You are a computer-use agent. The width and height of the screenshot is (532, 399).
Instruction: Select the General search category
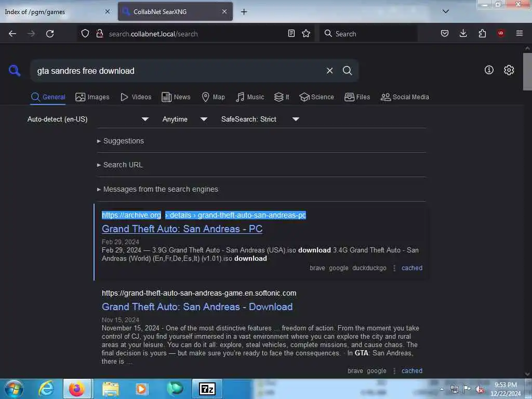pyautogui.click(x=48, y=97)
